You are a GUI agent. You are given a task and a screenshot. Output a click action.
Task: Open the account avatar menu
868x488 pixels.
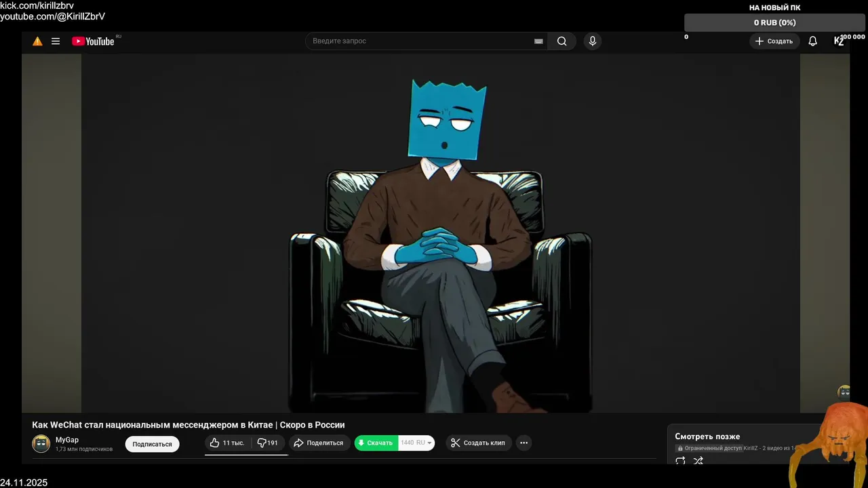point(839,41)
